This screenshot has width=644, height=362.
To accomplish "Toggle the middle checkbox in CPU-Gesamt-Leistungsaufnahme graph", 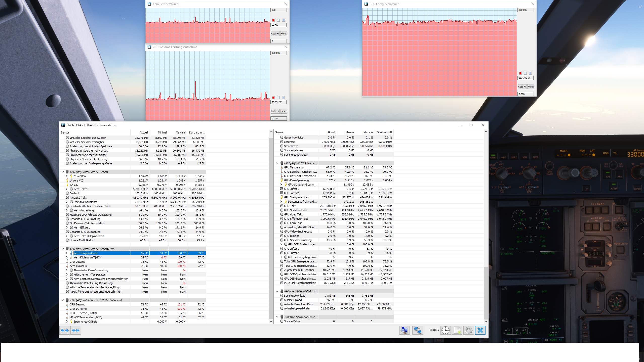I will click(278, 98).
